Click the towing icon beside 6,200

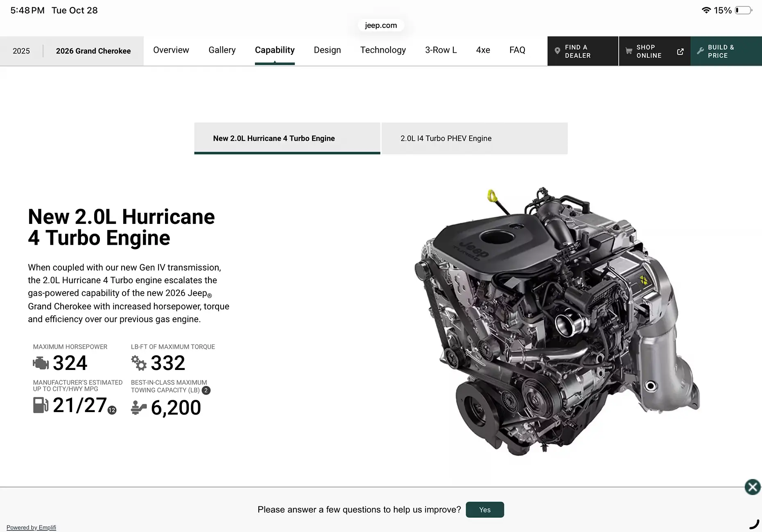click(139, 408)
